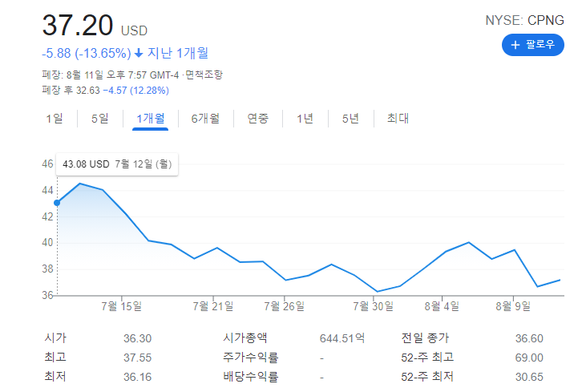Screen dimensions: 574x392
Task: Click the 7월 15일 axis label
Action: [x=122, y=305]
